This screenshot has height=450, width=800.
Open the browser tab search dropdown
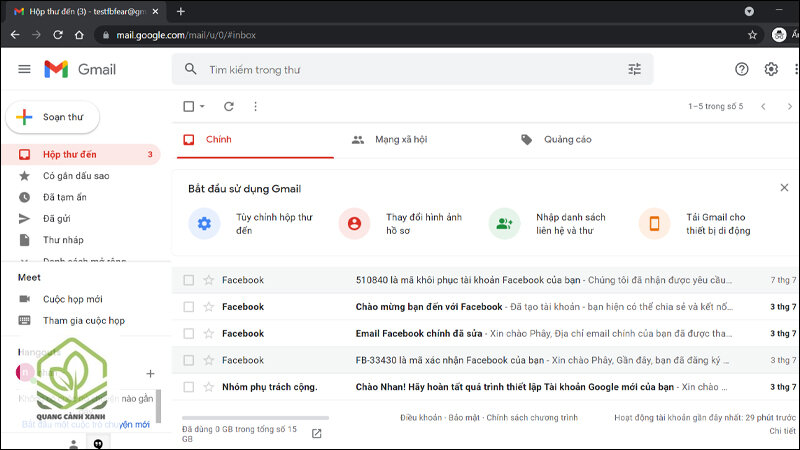(x=749, y=11)
